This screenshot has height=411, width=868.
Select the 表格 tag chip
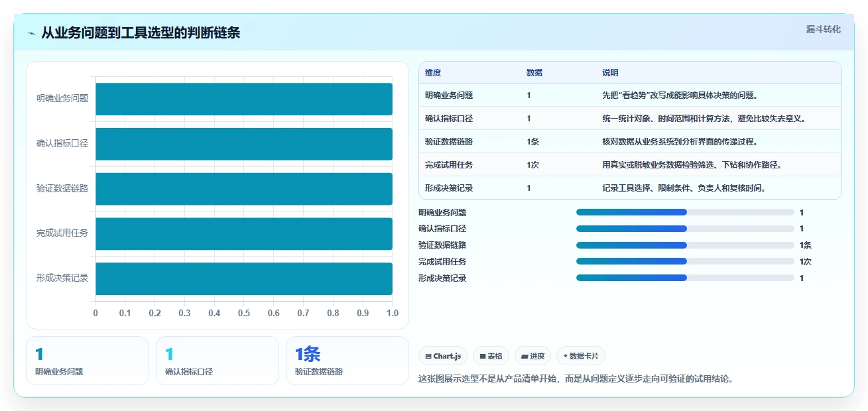tap(491, 356)
